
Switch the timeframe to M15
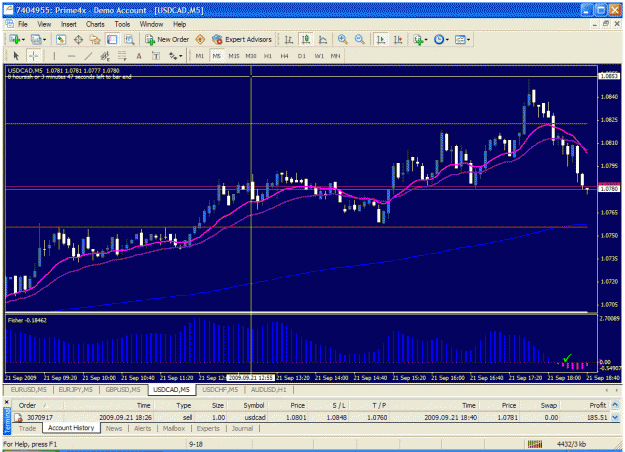click(234, 56)
